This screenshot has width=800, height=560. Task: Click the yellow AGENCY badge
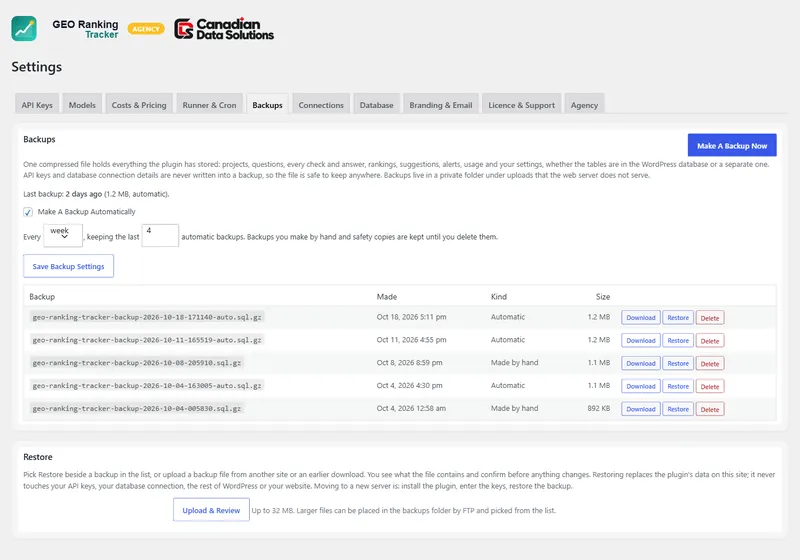[146, 29]
